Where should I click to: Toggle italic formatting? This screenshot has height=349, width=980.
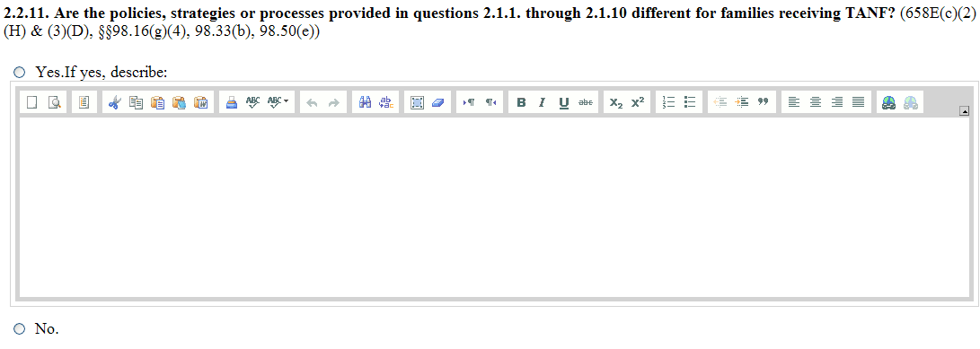543,102
